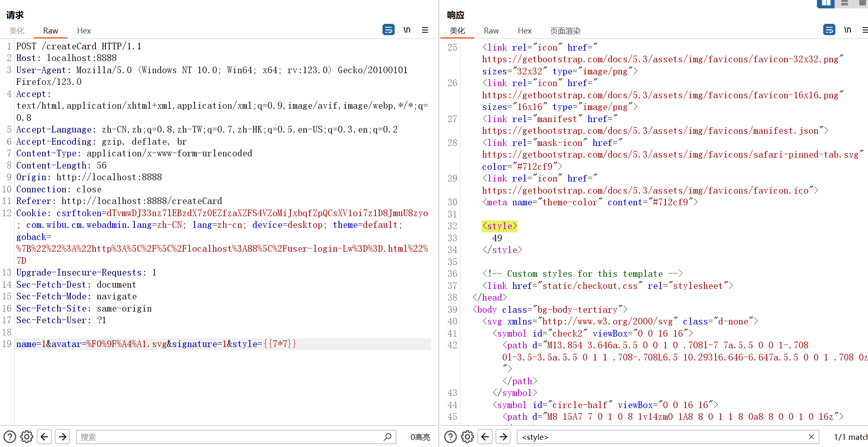
Task: Click the closing </style> tag
Action: pyautogui.click(x=502, y=250)
